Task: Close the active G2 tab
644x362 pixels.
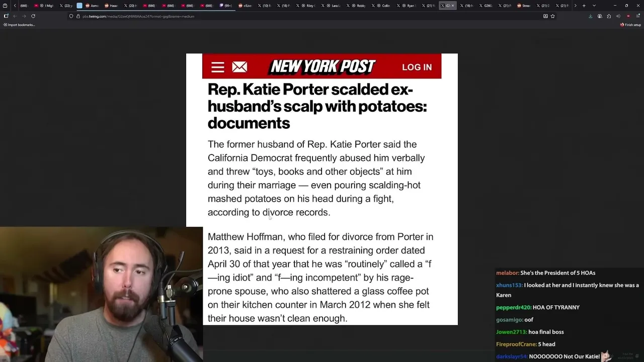Action: pyautogui.click(x=453, y=6)
